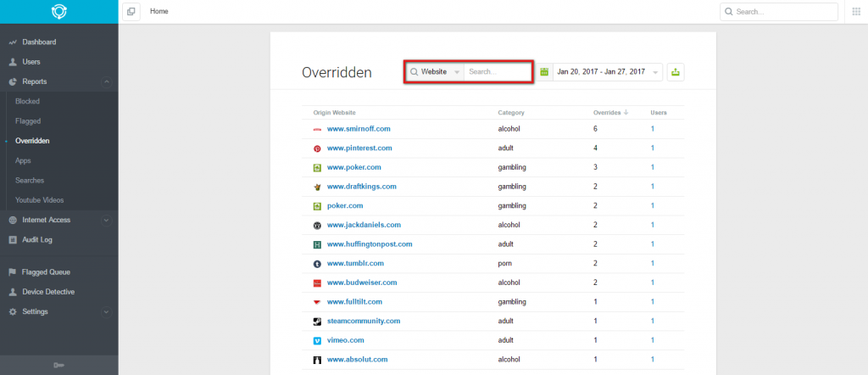Open the date range dropdown
Image resolution: width=868 pixels, height=375 pixels.
[x=608, y=72]
